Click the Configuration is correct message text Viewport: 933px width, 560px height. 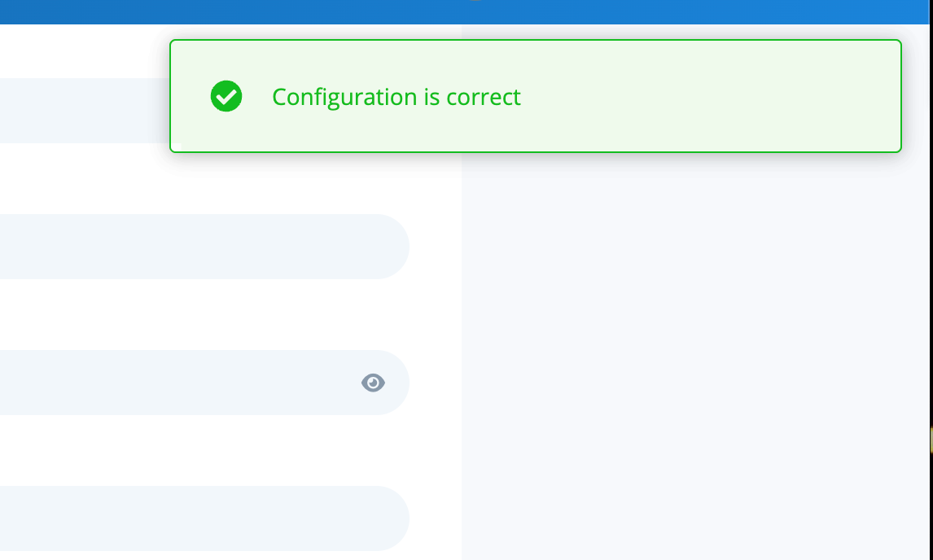pyautogui.click(x=396, y=96)
